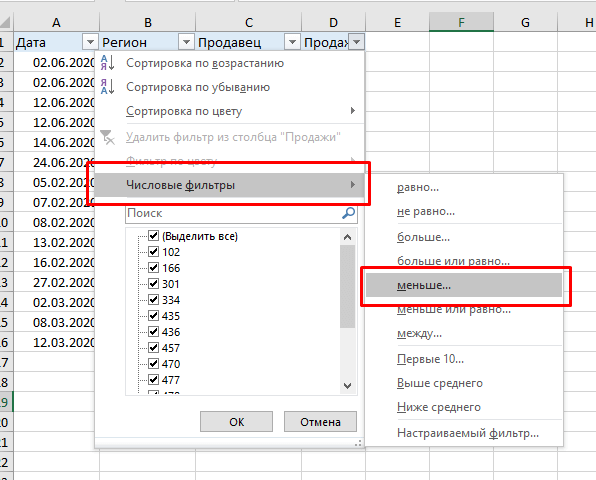Expand the Числовые фильтры submenu arrow
This screenshot has height=480, width=596.
pyautogui.click(x=353, y=185)
